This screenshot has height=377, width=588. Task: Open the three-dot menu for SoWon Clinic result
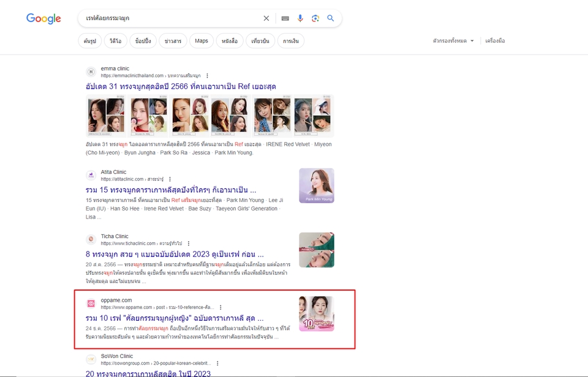point(217,363)
